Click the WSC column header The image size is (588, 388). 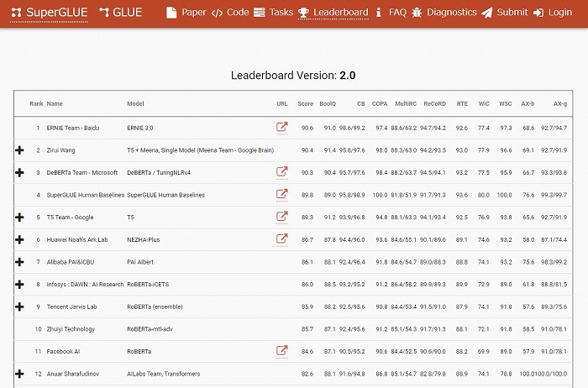click(505, 104)
